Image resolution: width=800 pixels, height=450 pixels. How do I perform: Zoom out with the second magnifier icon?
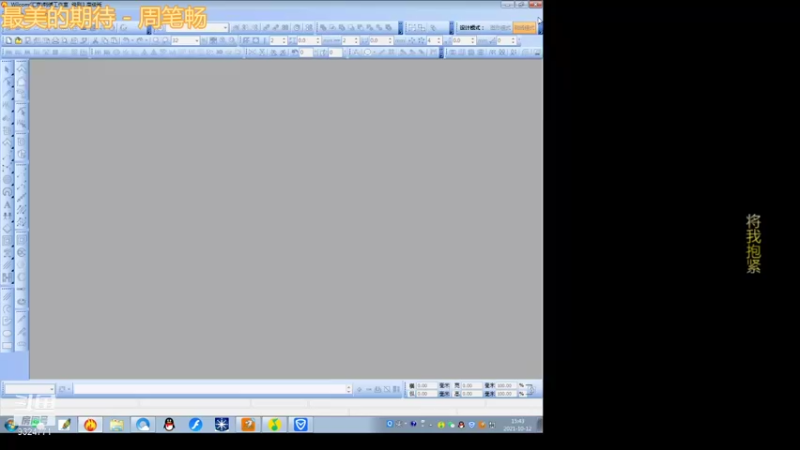165,40
